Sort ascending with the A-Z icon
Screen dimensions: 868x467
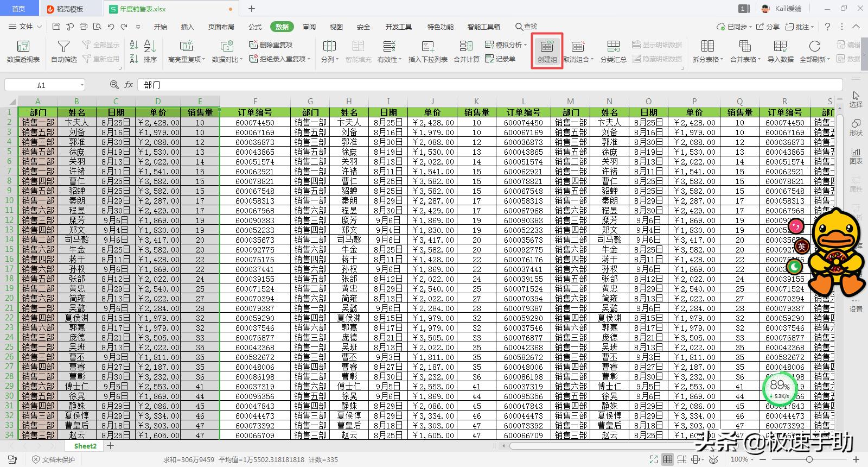(134, 45)
